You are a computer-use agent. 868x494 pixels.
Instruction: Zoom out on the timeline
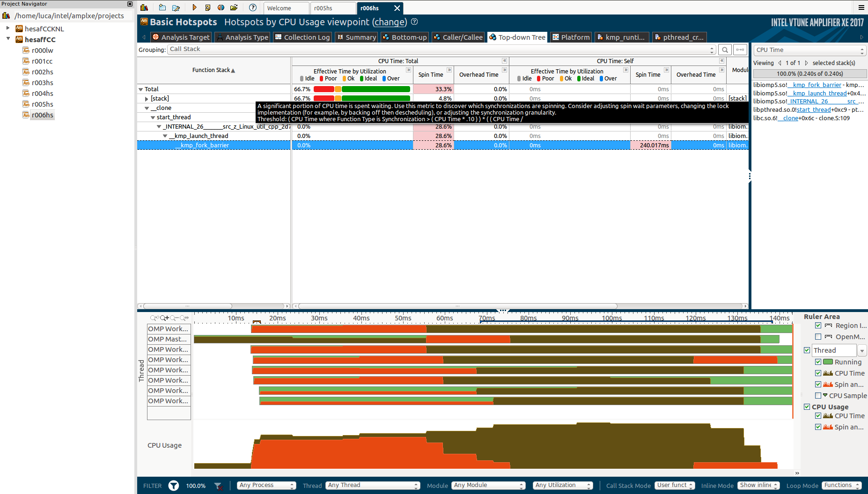click(x=175, y=318)
